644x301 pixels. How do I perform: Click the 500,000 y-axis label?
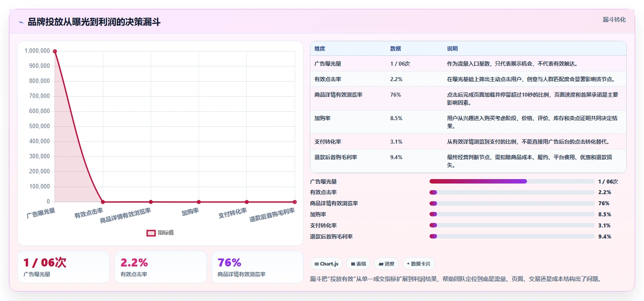click(x=39, y=126)
